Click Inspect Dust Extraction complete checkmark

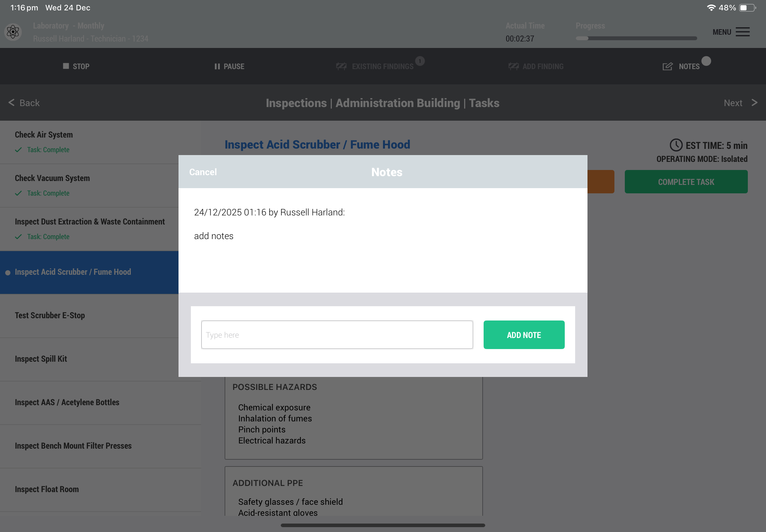coord(19,237)
